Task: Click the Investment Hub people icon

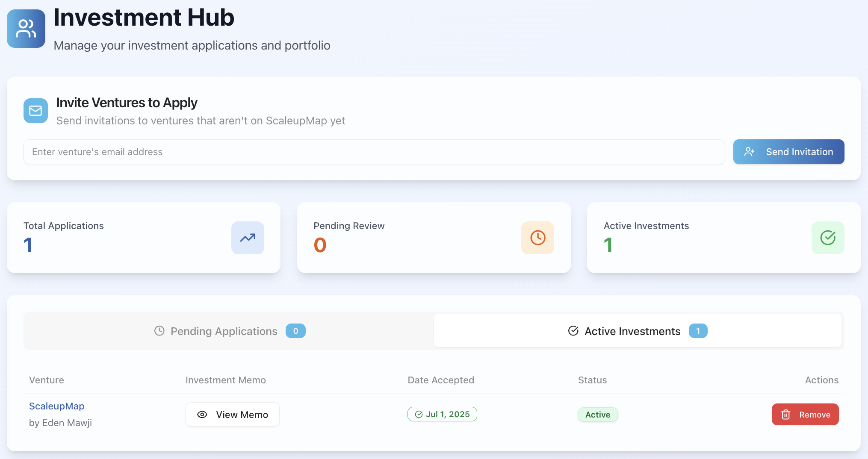Action: pyautogui.click(x=26, y=28)
